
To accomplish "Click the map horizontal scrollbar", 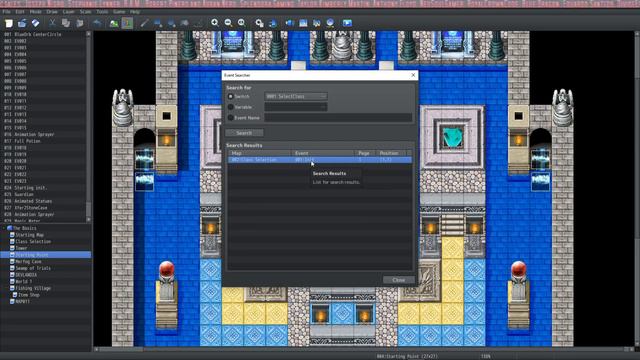I will tap(363, 349).
